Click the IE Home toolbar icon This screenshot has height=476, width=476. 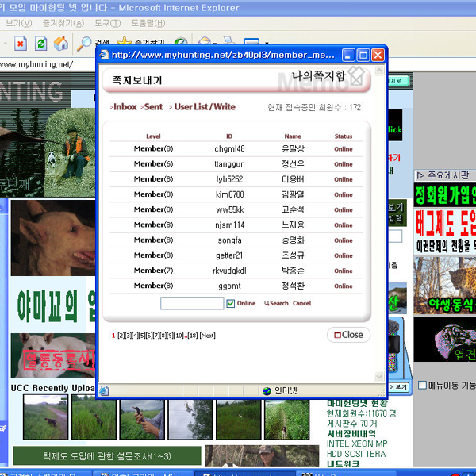[59, 43]
